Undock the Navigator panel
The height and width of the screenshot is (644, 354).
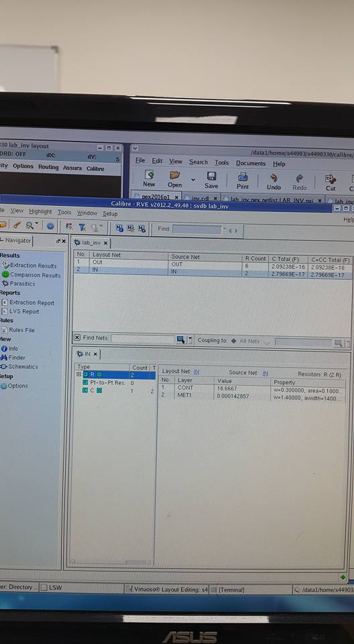pyautogui.click(x=58, y=241)
